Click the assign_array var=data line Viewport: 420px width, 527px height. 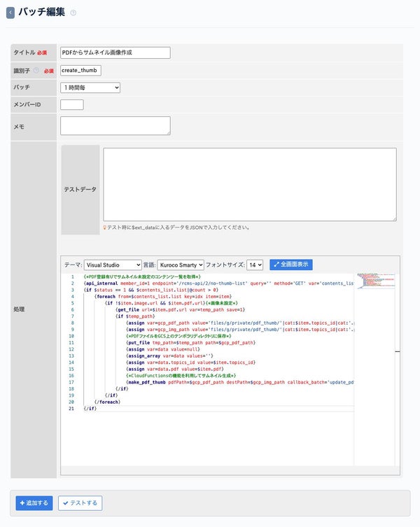pyautogui.click(x=169, y=356)
